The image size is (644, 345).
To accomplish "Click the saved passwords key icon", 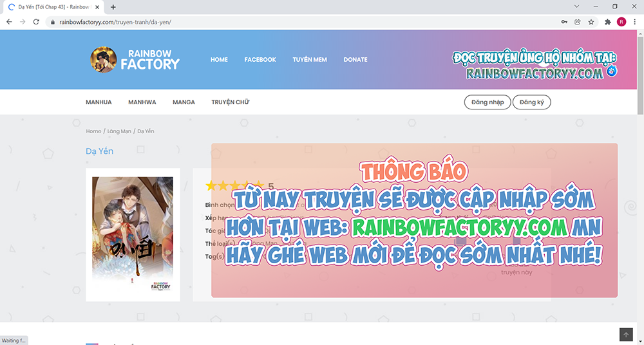I will (564, 21).
